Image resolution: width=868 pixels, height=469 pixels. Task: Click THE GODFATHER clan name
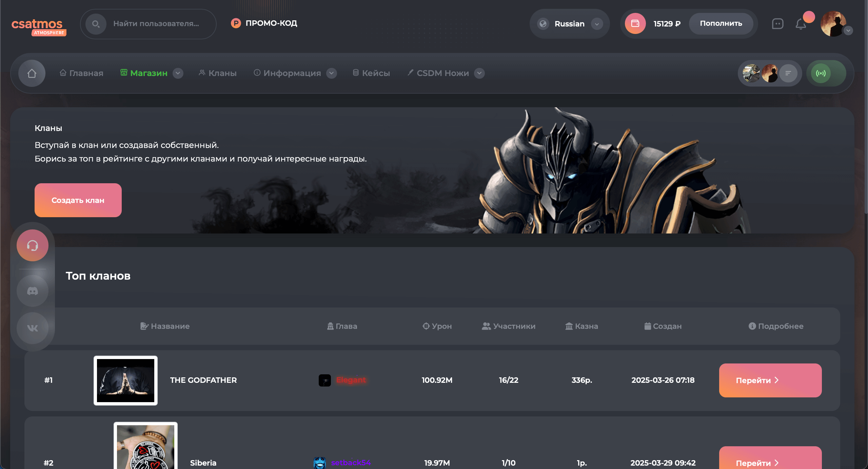coord(203,380)
